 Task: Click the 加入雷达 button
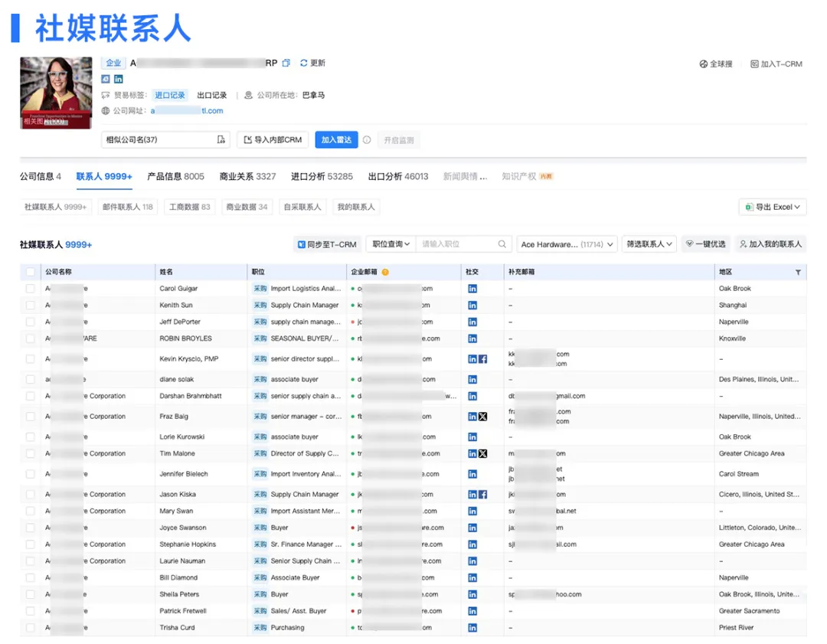click(336, 140)
